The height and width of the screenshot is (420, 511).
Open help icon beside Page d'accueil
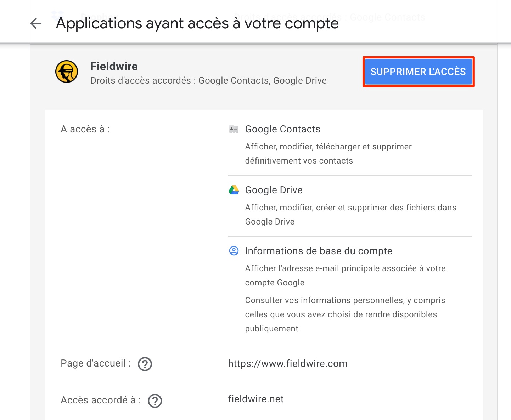click(145, 364)
